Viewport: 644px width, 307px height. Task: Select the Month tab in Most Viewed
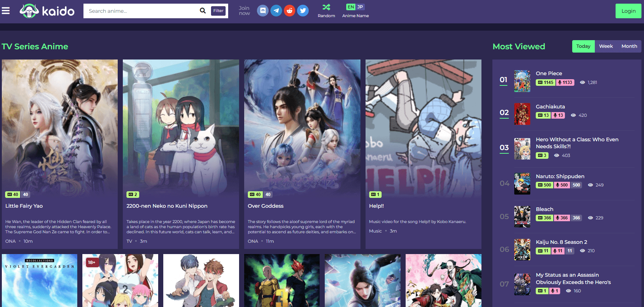pyautogui.click(x=629, y=46)
